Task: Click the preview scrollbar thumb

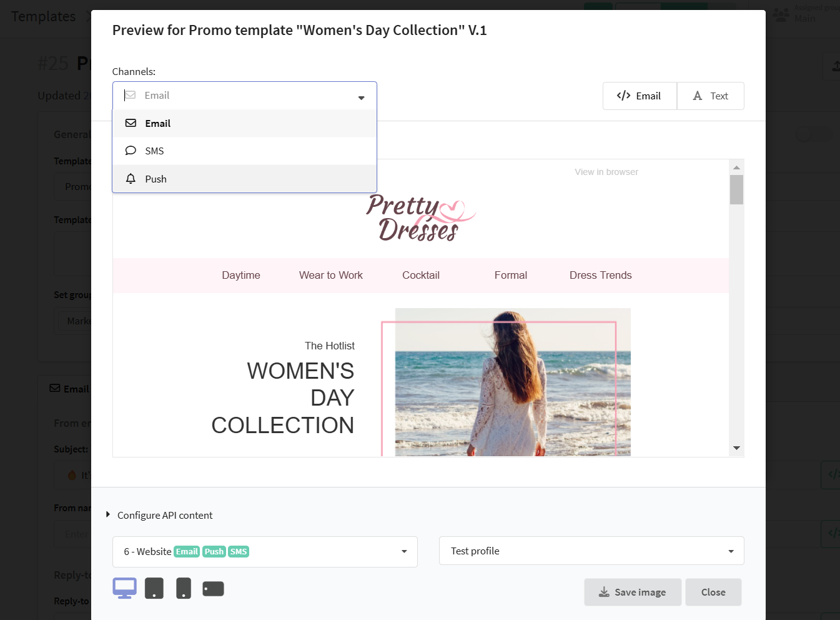Action: pyautogui.click(x=736, y=189)
